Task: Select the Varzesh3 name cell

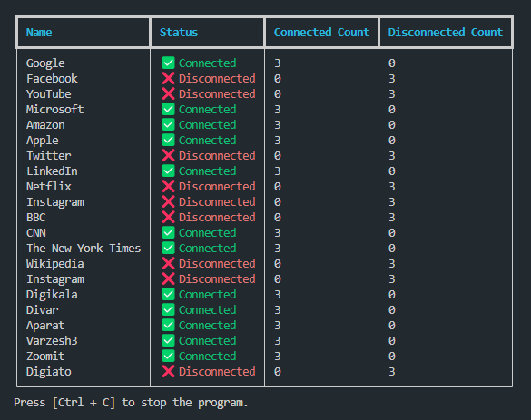Action: [52, 340]
